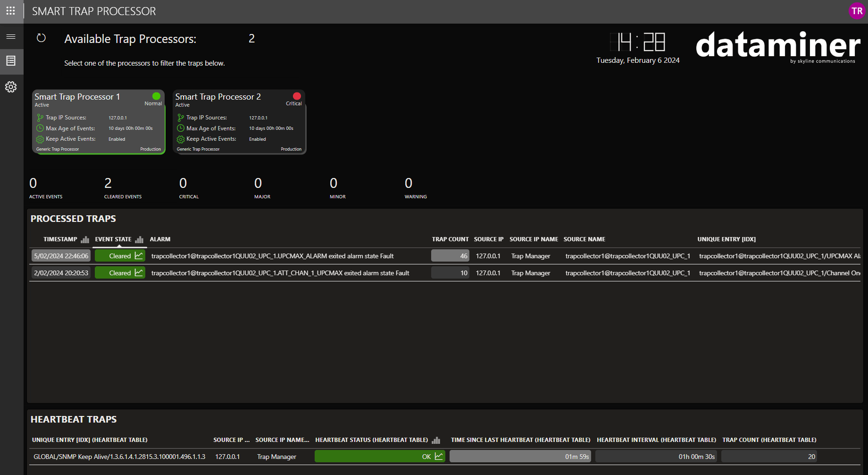Click the Warning events counter
868x475 pixels.
tap(416, 188)
